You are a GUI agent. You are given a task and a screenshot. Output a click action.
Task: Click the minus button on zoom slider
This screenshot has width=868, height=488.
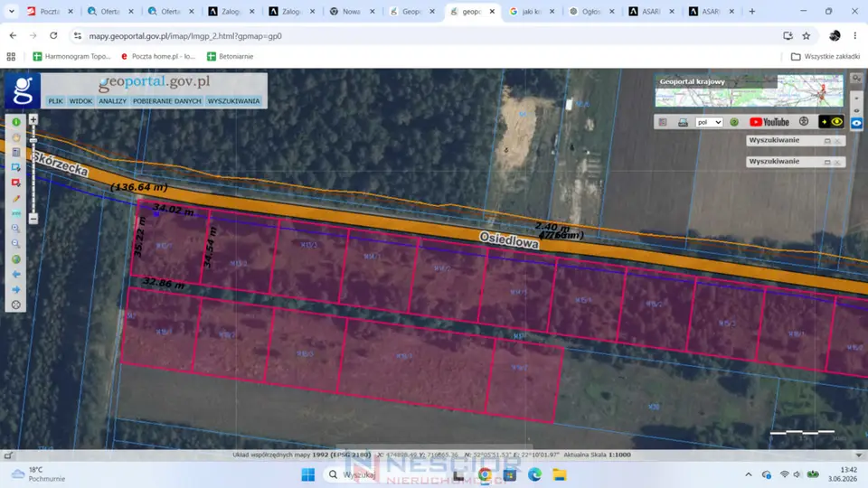click(x=33, y=219)
